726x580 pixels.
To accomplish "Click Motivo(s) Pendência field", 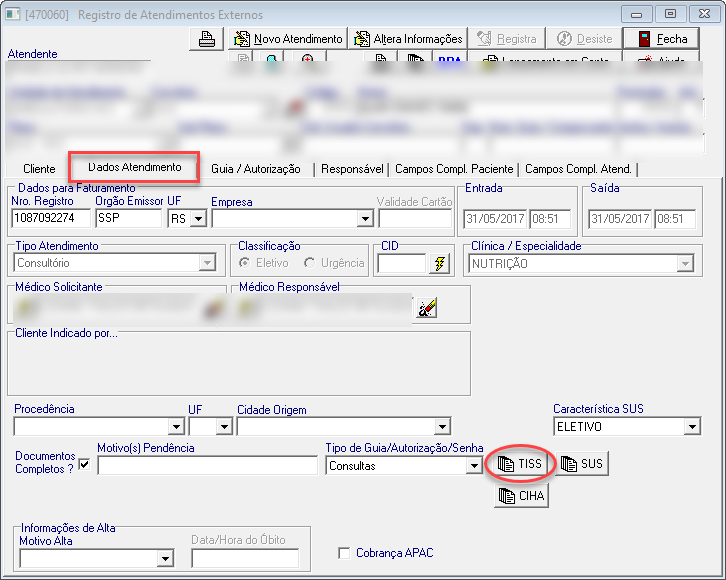I will [x=207, y=466].
